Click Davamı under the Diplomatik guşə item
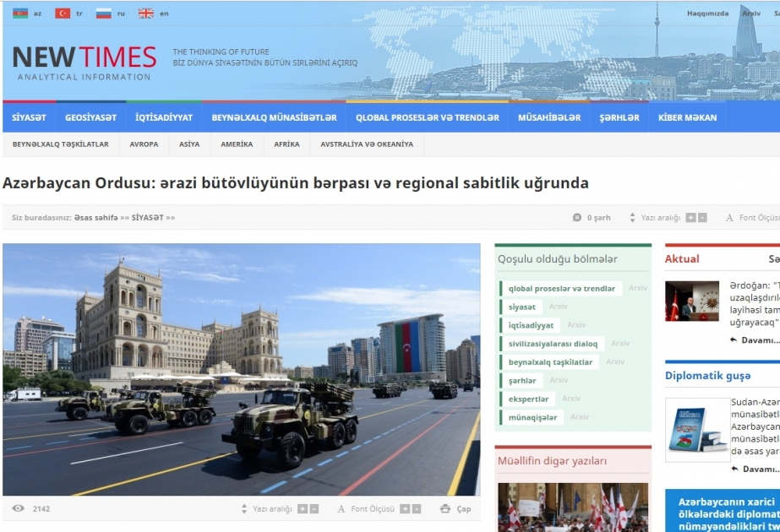The width and height of the screenshot is (780, 532). tap(761, 469)
